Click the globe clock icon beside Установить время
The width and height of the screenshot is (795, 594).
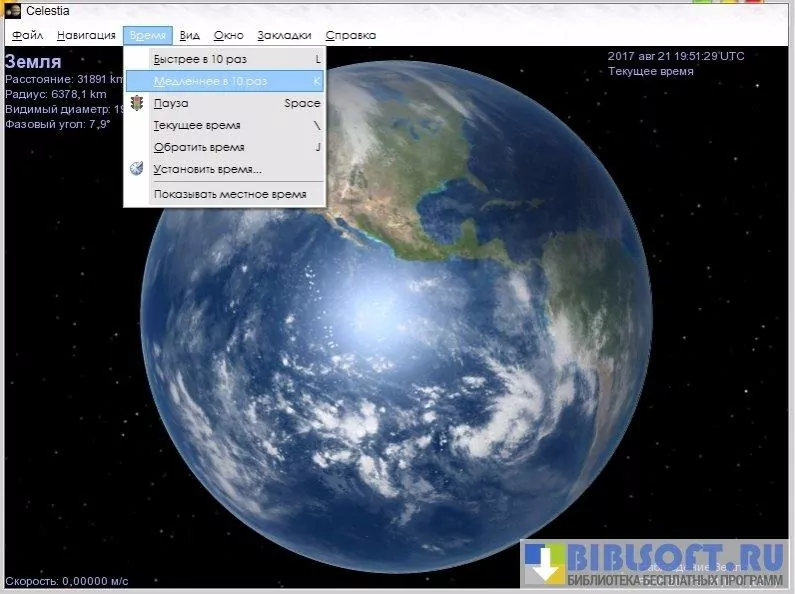click(138, 168)
